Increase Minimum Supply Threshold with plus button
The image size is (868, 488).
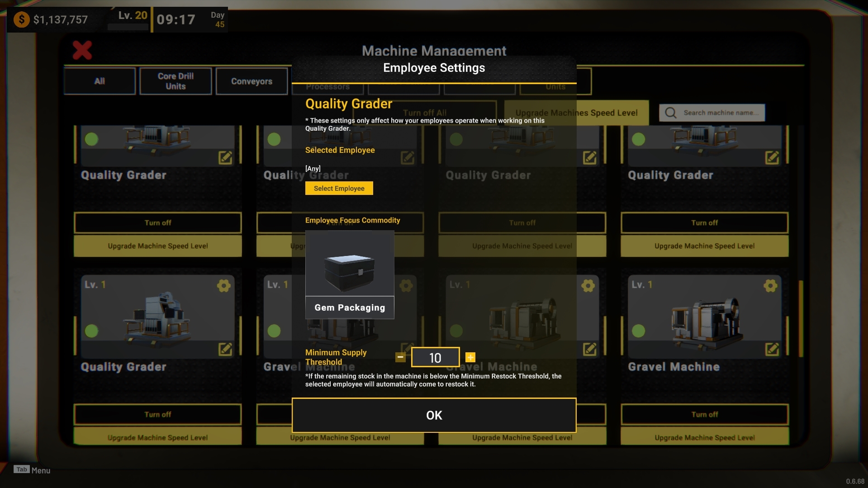pyautogui.click(x=470, y=357)
